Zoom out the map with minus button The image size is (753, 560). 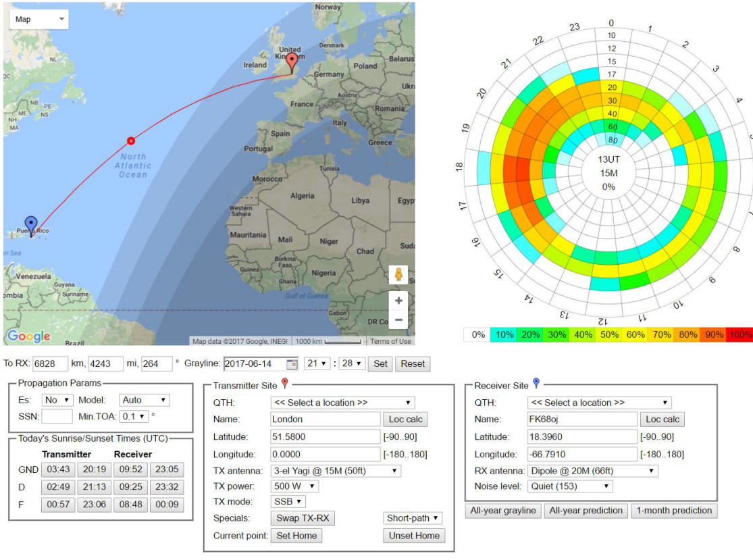pyautogui.click(x=398, y=320)
